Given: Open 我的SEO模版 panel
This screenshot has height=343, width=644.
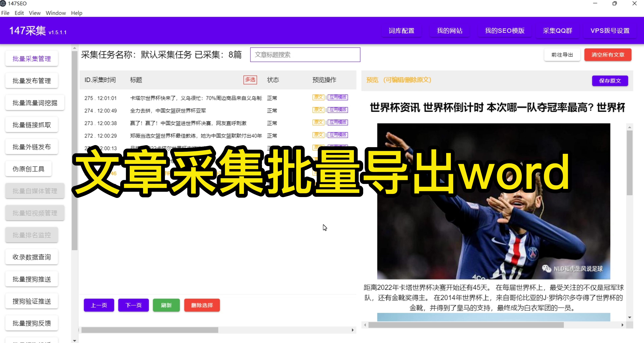Looking at the screenshot, I should click(504, 31).
